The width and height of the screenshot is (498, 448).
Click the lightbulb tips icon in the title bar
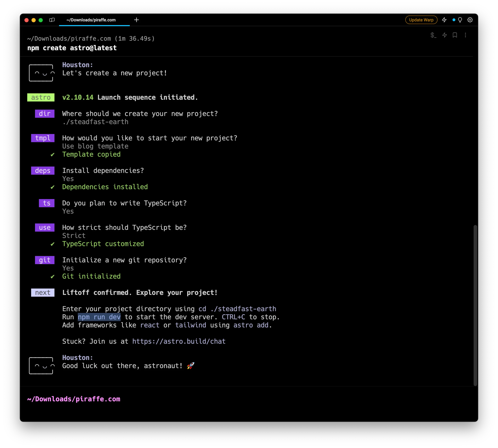[x=460, y=20]
